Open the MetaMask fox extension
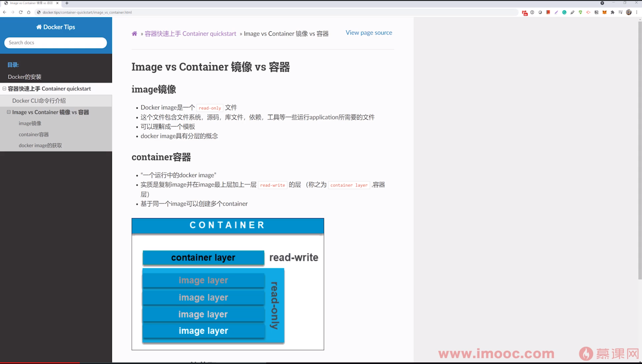Viewport: 642px width, 364px height. (604, 12)
